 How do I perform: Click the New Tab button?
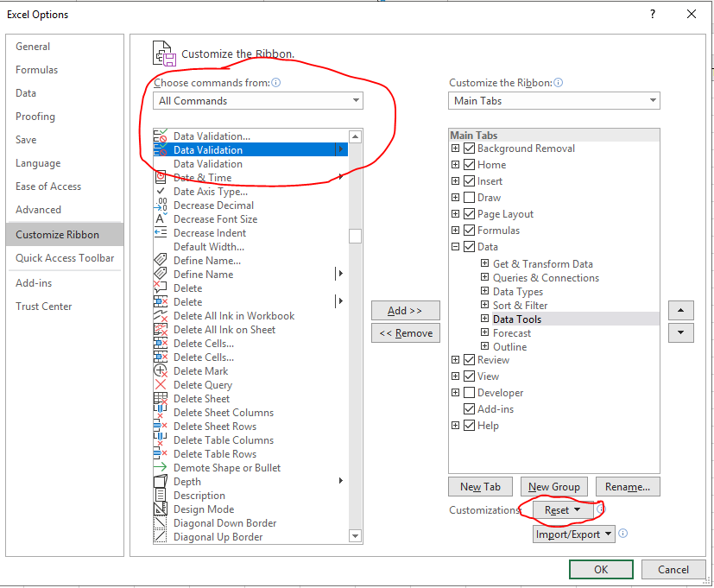tap(480, 486)
